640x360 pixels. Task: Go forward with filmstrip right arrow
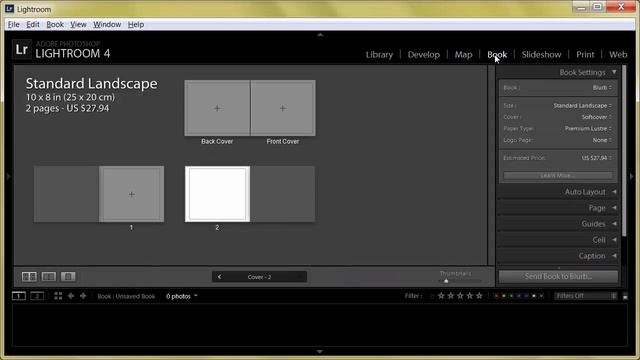83,296
